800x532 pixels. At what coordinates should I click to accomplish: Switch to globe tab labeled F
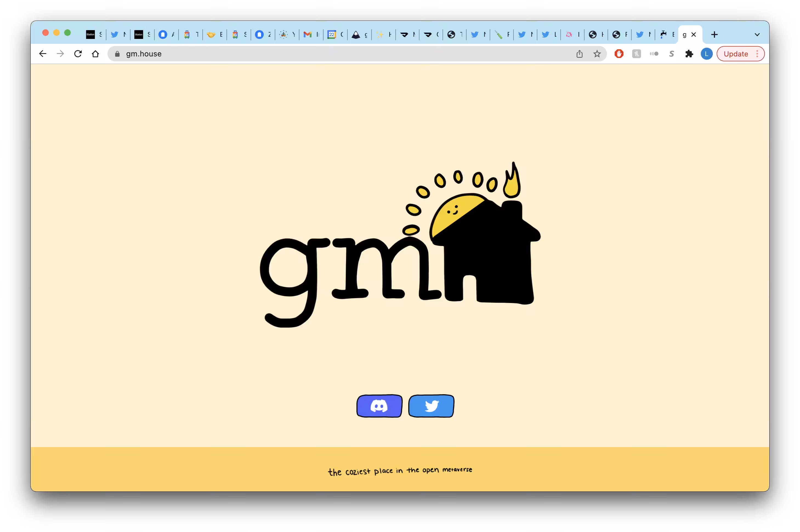tap(620, 34)
